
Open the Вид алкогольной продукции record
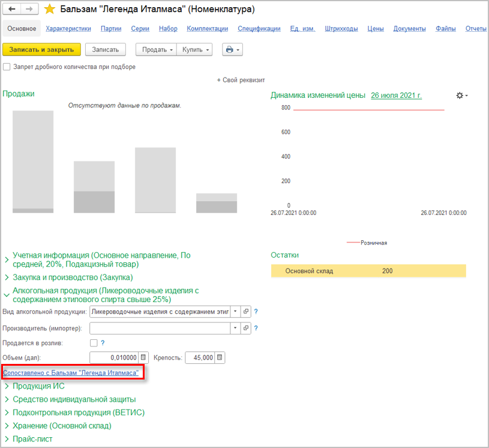tap(246, 312)
